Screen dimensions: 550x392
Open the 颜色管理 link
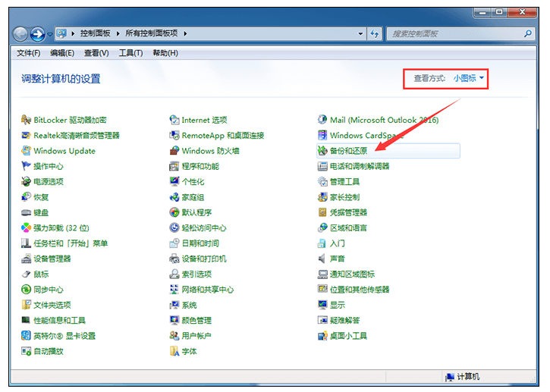pos(196,321)
